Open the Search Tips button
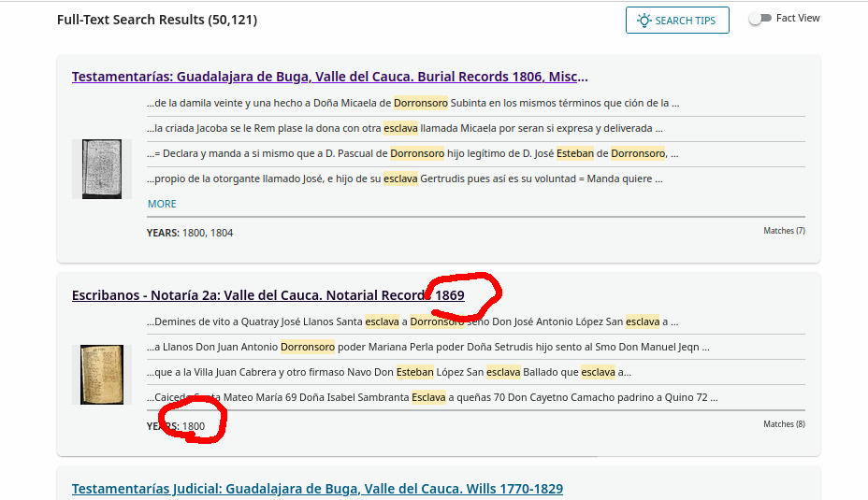 click(x=677, y=21)
